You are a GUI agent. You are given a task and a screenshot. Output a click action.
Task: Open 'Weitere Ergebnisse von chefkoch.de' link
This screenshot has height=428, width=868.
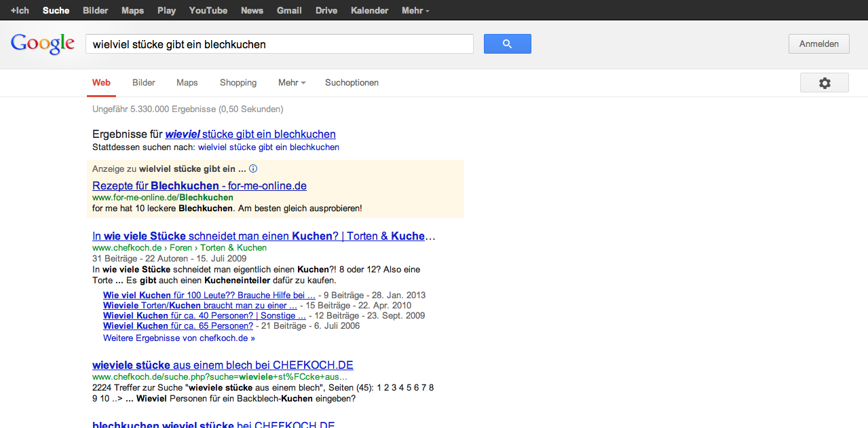click(x=178, y=338)
